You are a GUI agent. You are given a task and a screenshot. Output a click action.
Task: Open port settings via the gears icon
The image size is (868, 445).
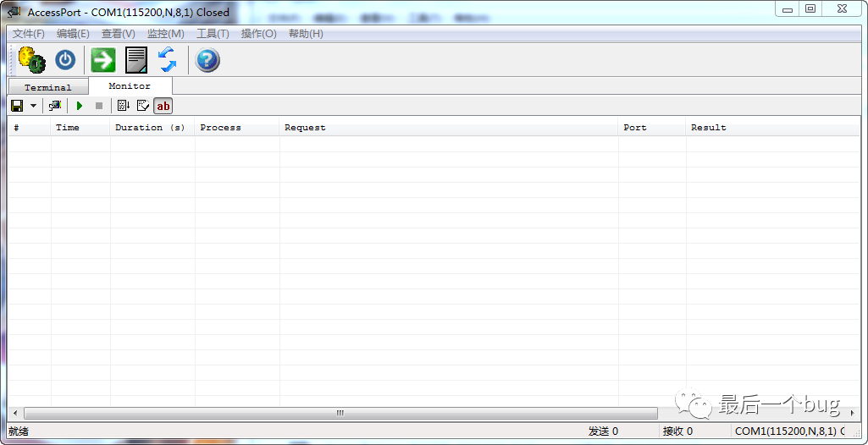pyautogui.click(x=31, y=60)
